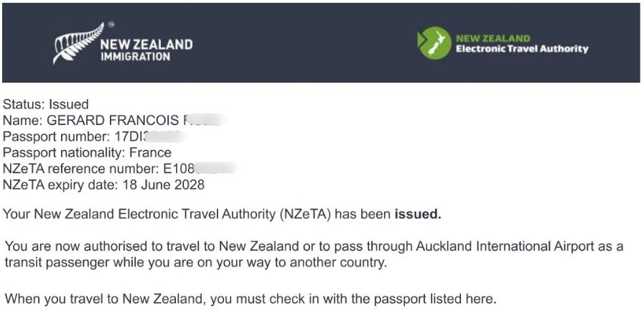Click the silver fern logo icon
The image size is (644, 311).
click(x=78, y=44)
